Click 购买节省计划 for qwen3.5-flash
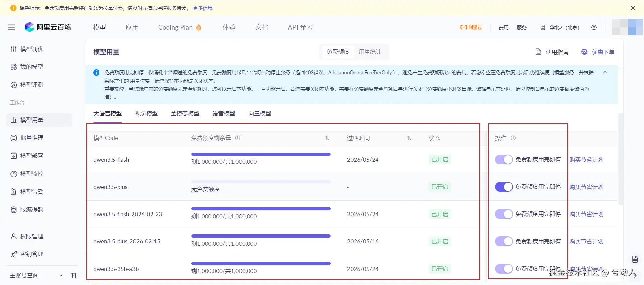Viewport: 644px width, 285px height. (x=586, y=160)
